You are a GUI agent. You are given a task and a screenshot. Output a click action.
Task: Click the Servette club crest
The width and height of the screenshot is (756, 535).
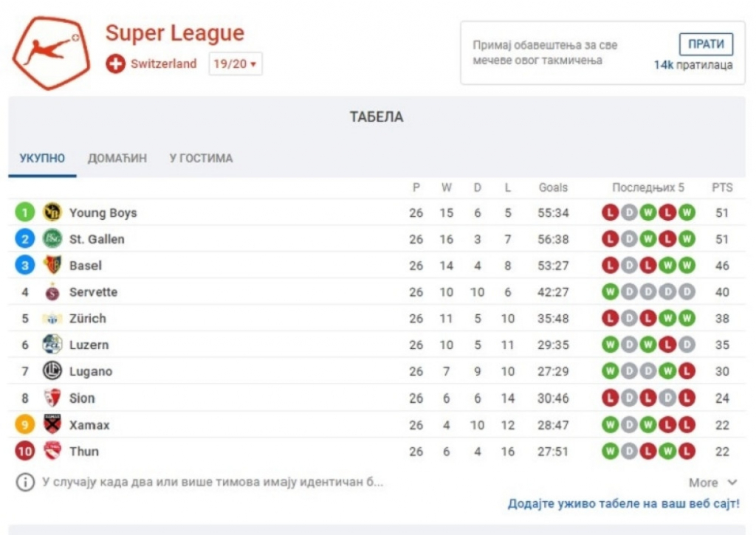pyautogui.click(x=52, y=292)
